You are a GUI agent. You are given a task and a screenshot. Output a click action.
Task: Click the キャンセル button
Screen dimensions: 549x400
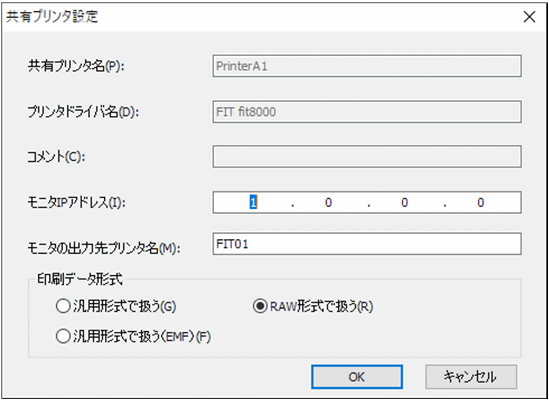pos(471,377)
